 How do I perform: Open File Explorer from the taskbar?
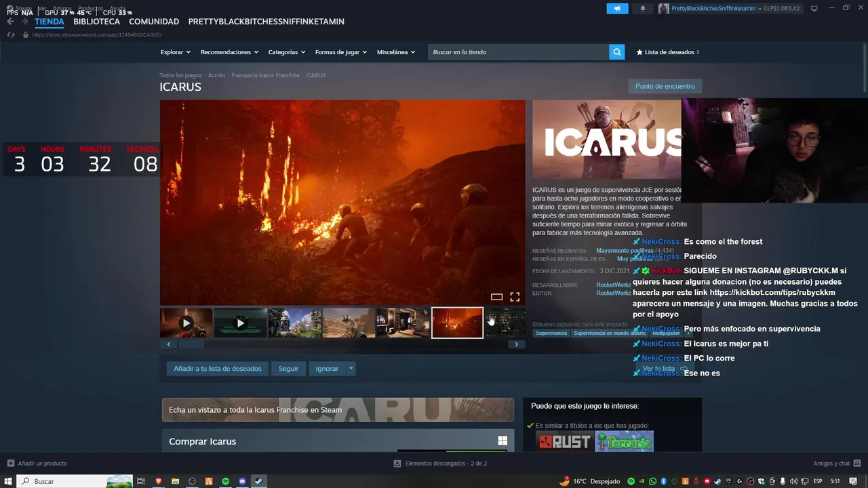(x=175, y=481)
